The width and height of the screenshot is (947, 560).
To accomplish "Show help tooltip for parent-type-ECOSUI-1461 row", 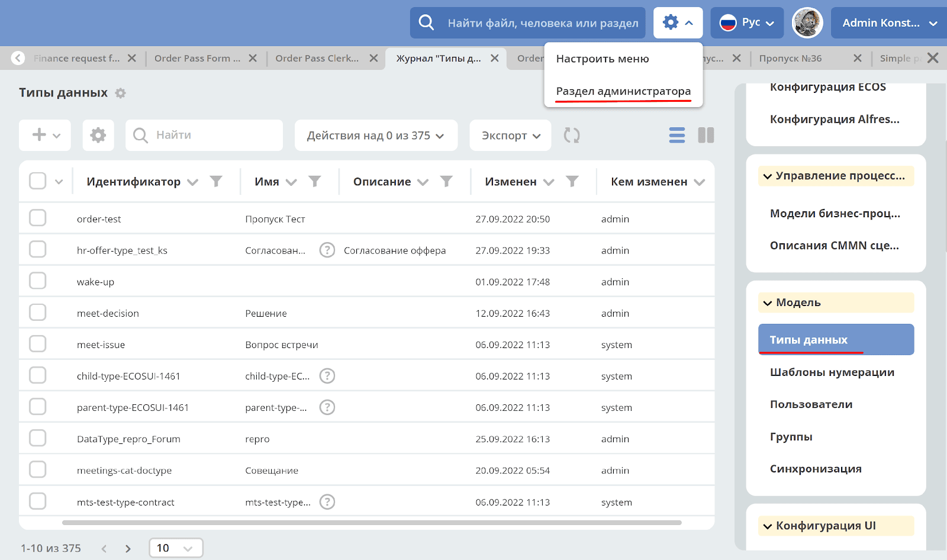I will point(327,407).
